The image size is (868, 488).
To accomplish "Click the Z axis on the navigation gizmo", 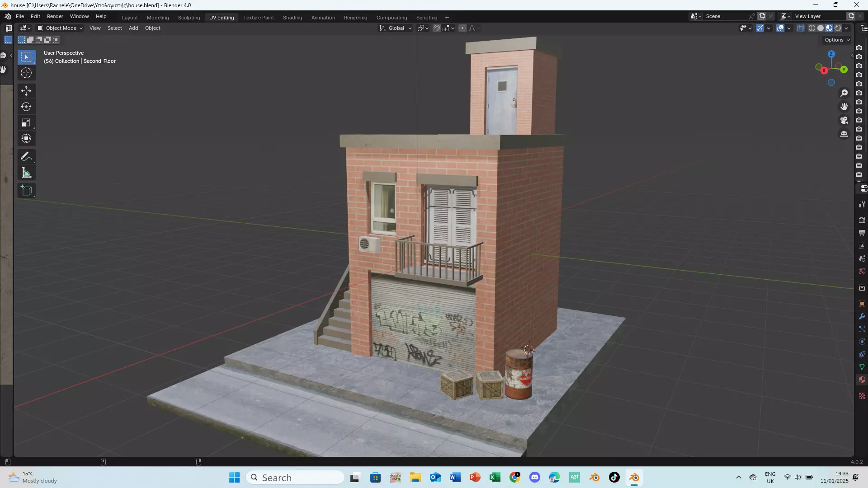I will (x=831, y=54).
